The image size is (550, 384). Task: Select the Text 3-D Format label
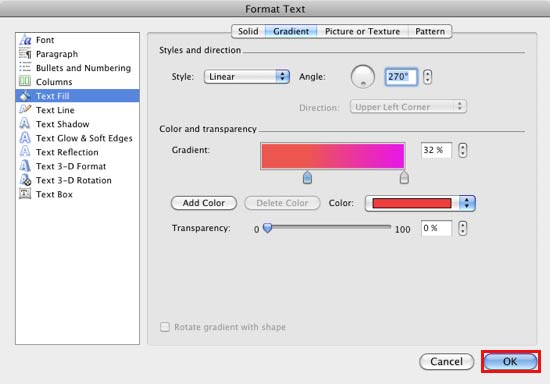coord(71,166)
